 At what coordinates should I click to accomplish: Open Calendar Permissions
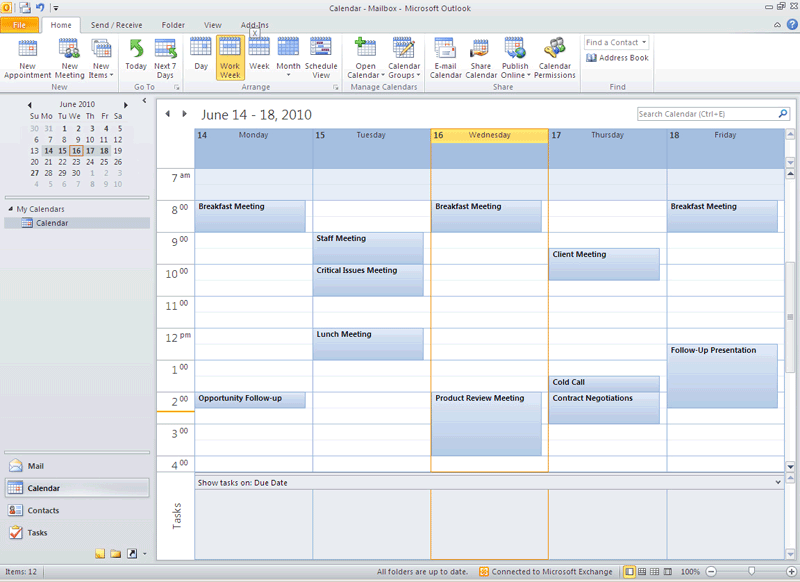coord(555,58)
